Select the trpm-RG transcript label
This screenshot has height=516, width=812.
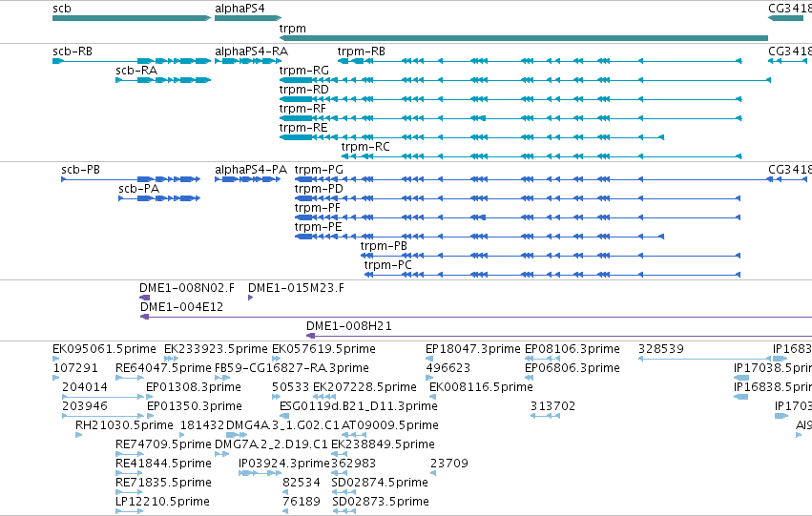pyautogui.click(x=304, y=71)
